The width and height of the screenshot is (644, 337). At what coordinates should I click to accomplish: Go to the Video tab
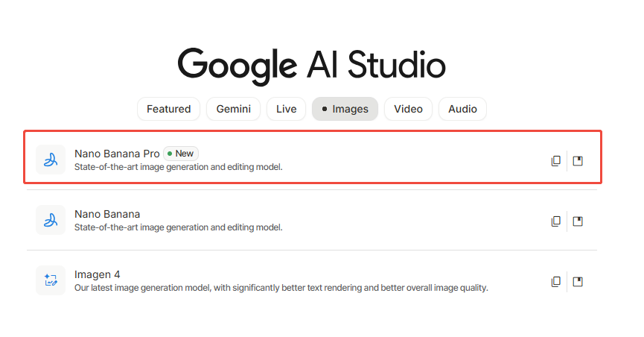tap(408, 109)
